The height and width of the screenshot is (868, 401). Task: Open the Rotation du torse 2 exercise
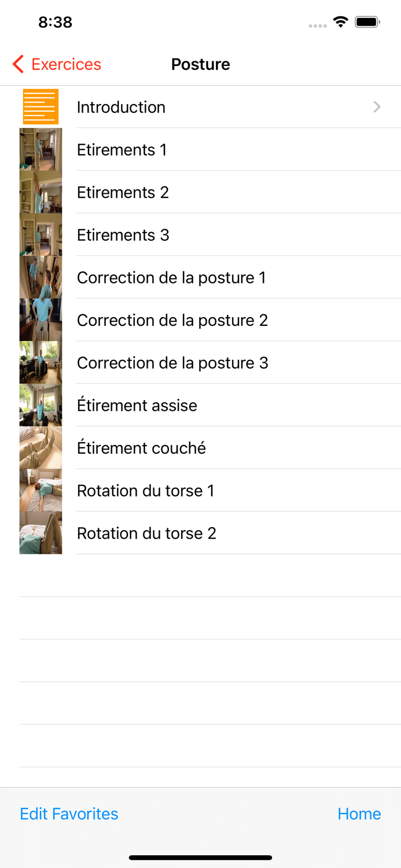(x=145, y=532)
